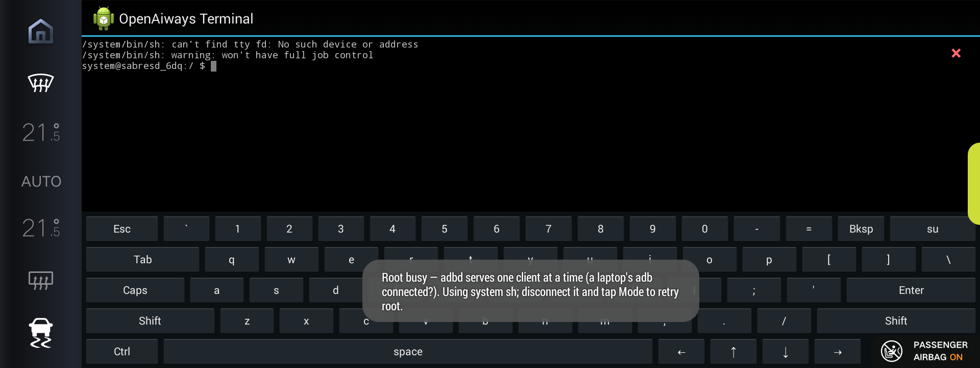Tap the semicolon key
The image size is (980, 368).
pyautogui.click(x=754, y=290)
